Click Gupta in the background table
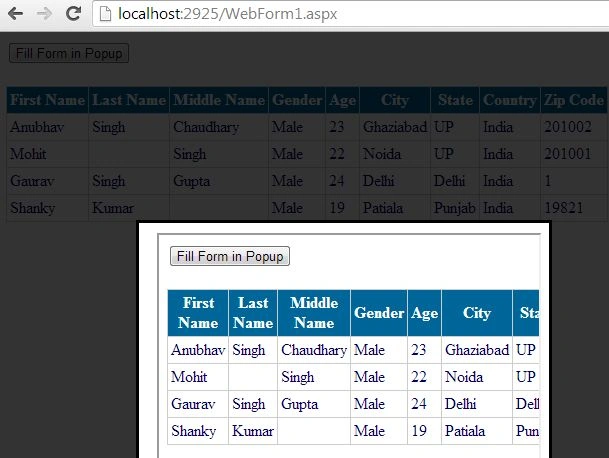609x458 pixels. pos(191,181)
